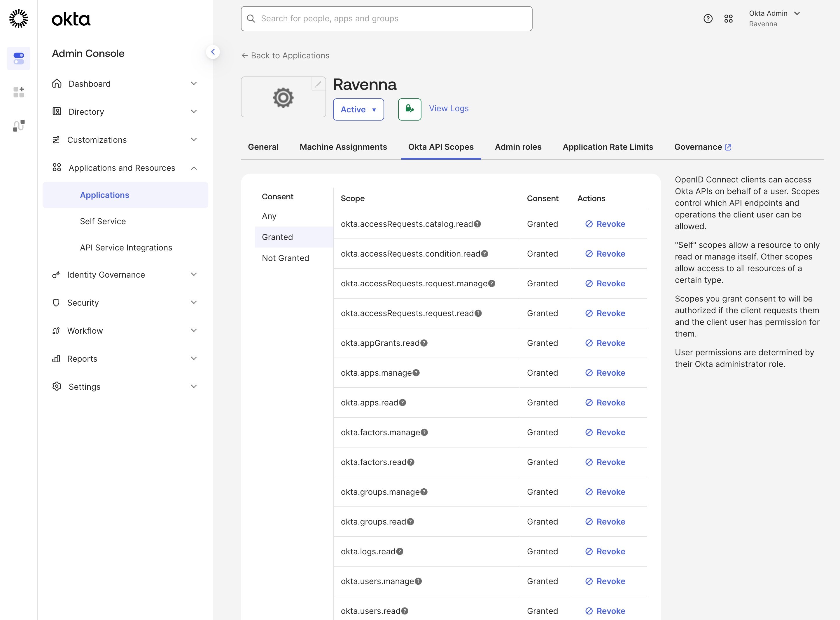Screen dimensions: 840x620
Task: Revoke the okta.logs.read scope
Action: pos(605,551)
